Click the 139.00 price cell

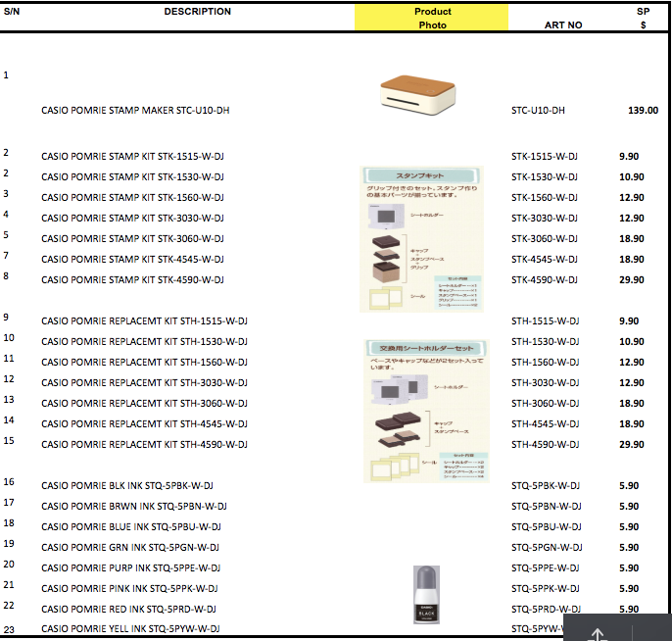[643, 110]
